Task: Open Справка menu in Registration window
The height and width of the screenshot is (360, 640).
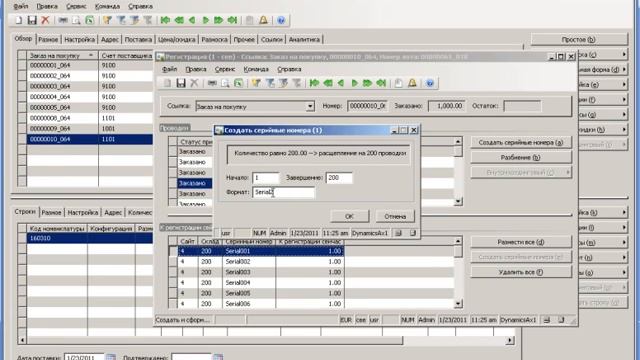Action: pyautogui.click(x=289, y=69)
